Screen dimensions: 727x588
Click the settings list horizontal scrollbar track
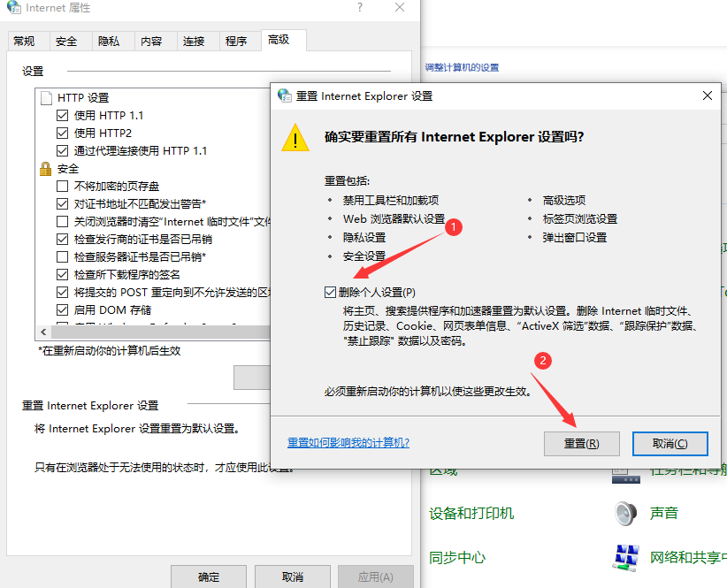[160, 332]
